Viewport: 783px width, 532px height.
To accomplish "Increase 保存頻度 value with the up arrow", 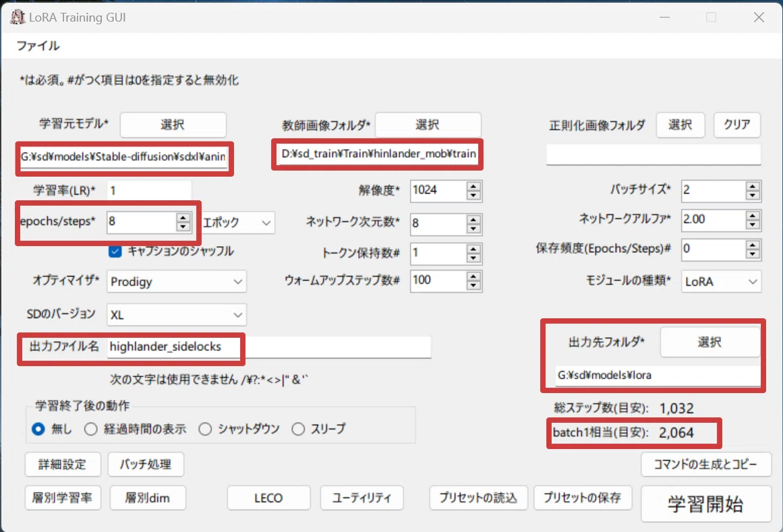I will [x=753, y=244].
